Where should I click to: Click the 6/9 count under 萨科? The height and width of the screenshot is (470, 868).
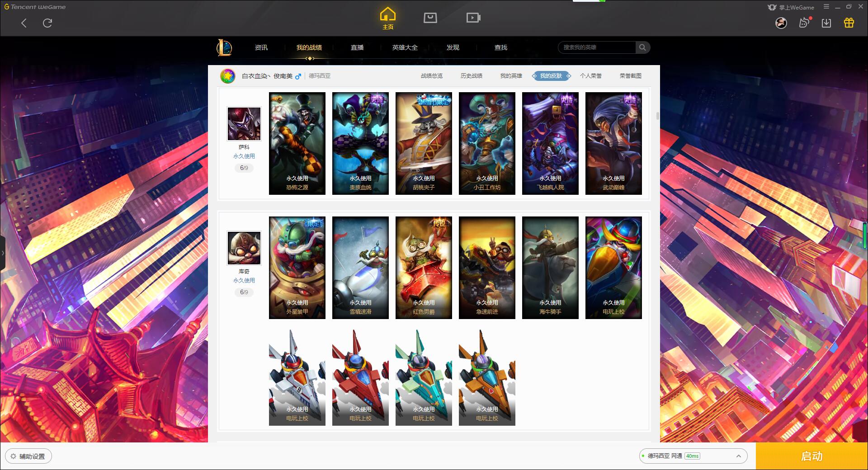click(244, 168)
